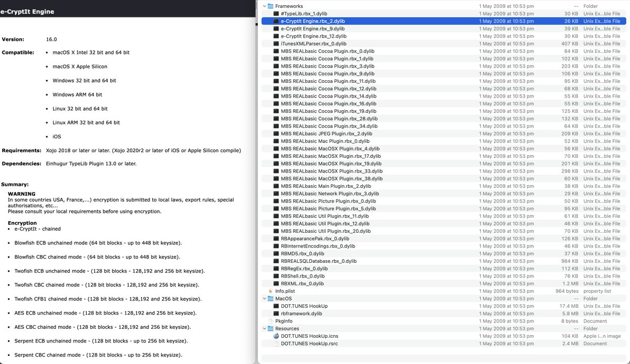Click the MBS REALbasic JPEG Plugin file icon
The image size is (630, 364).
click(x=276, y=134)
